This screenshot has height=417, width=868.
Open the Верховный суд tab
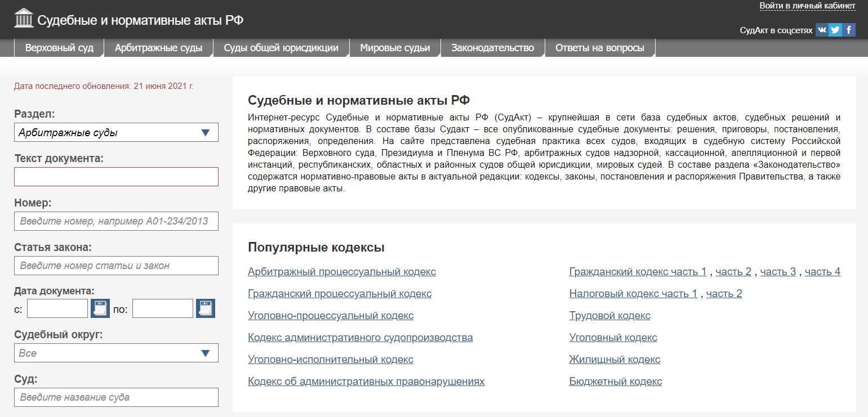[59, 48]
